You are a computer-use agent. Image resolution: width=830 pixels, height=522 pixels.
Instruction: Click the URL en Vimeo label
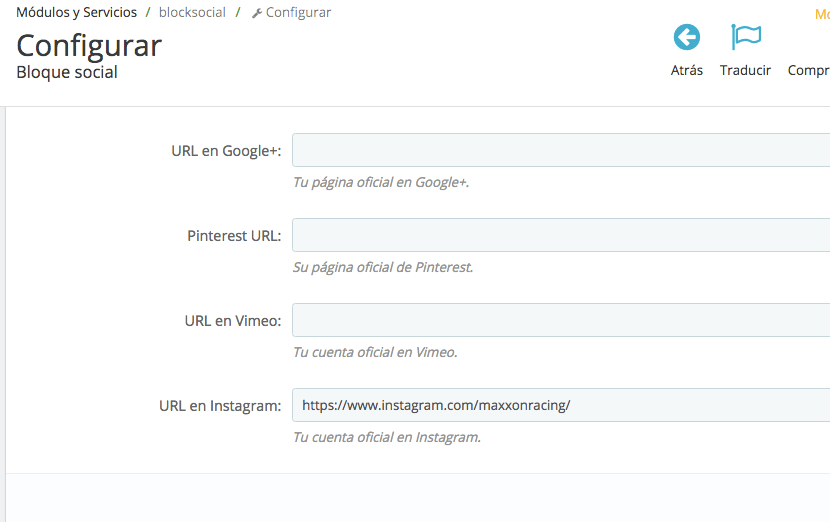point(233,321)
